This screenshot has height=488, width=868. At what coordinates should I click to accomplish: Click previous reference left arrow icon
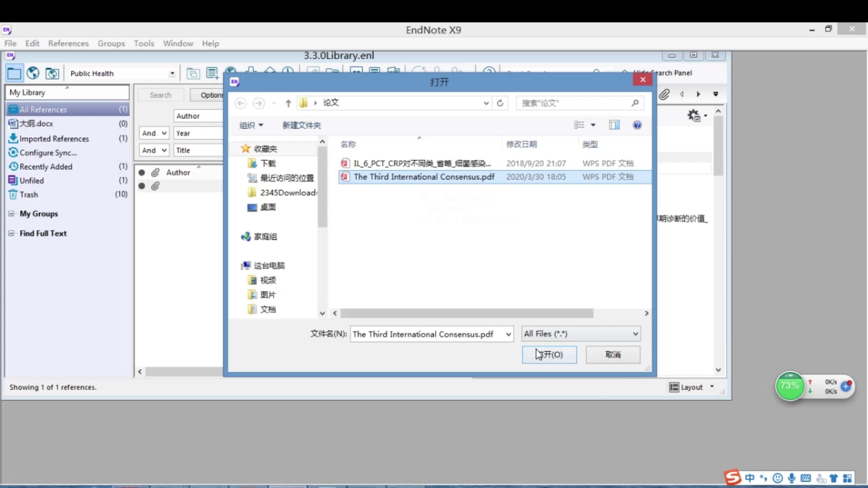click(682, 94)
